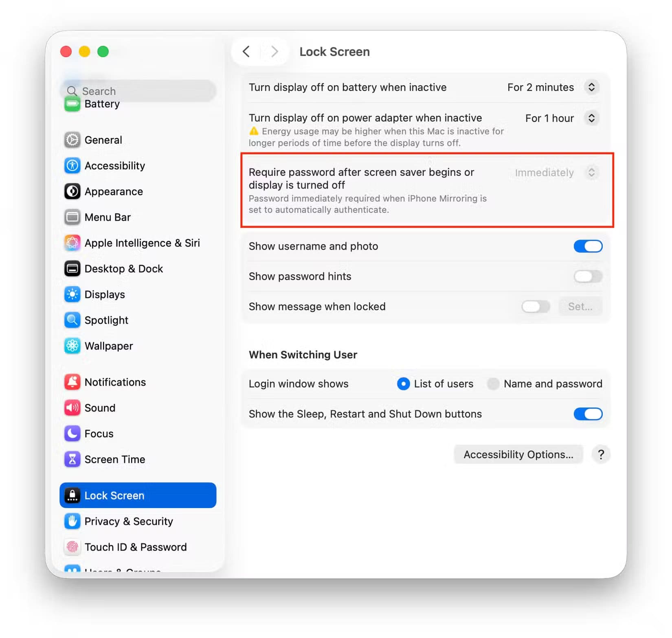Open Touch ID & Password fingerprint icon

(x=72, y=547)
